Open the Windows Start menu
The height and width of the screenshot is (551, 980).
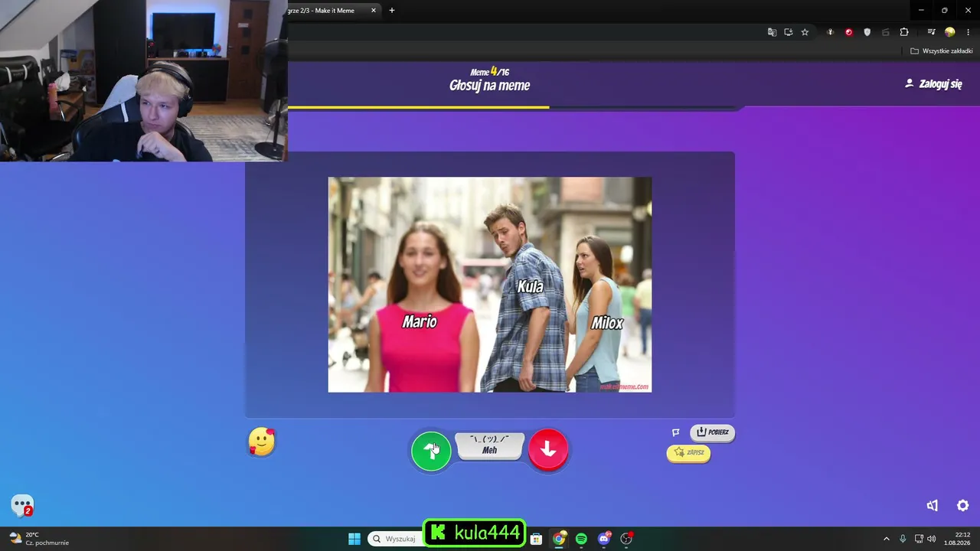tap(354, 539)
